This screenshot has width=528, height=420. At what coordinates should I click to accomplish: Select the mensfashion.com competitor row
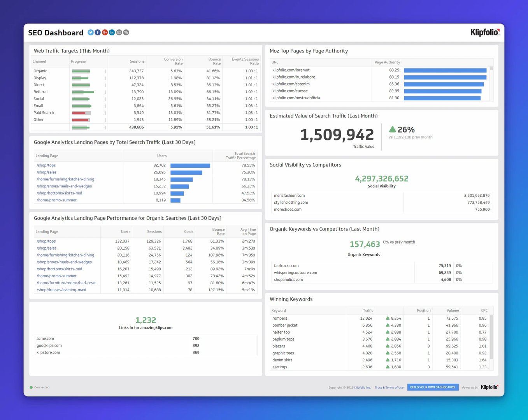click(x=382, y=196)
